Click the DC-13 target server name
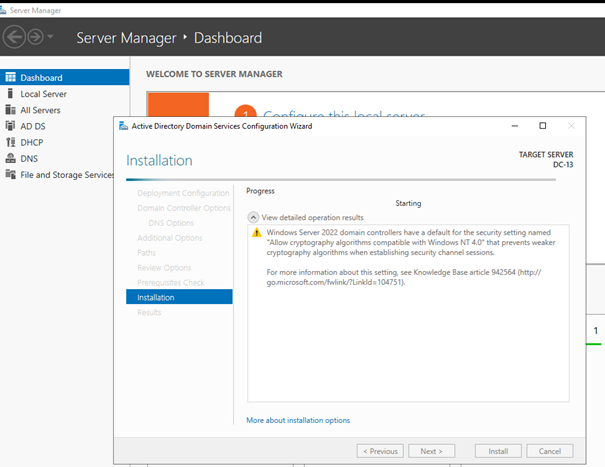 tap(563, 165)
